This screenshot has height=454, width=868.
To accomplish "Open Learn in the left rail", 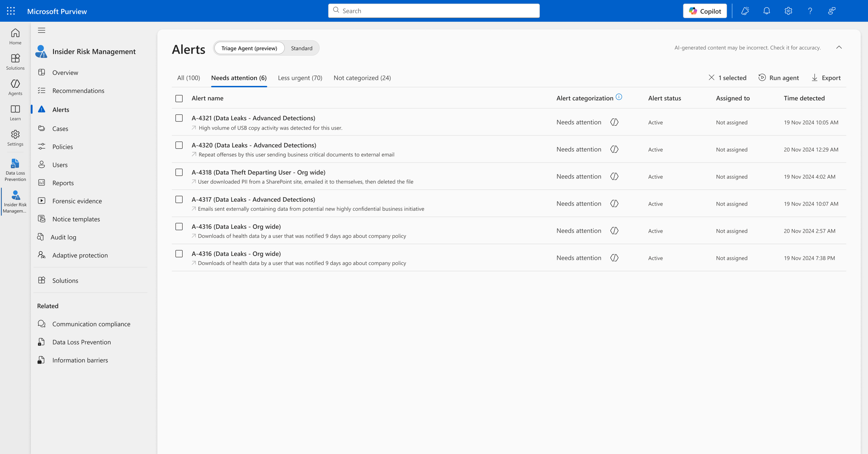I will (15, 112).
